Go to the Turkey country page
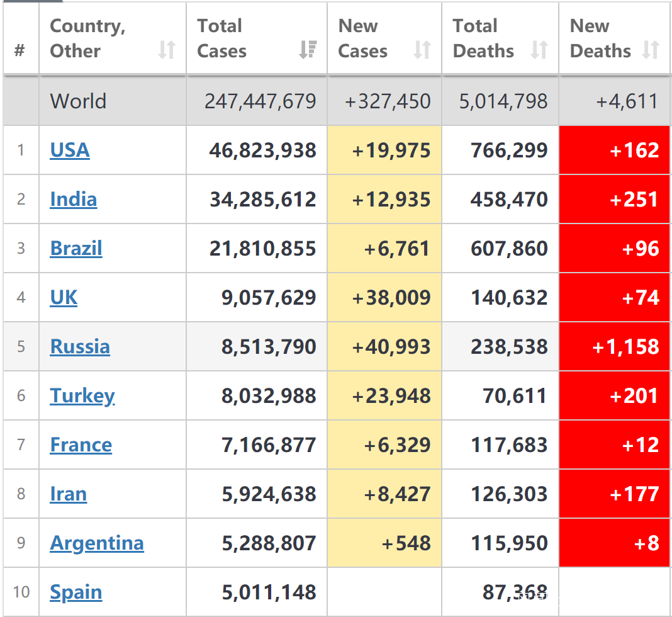This screenshot has width=672, height=617. point(82,396)
